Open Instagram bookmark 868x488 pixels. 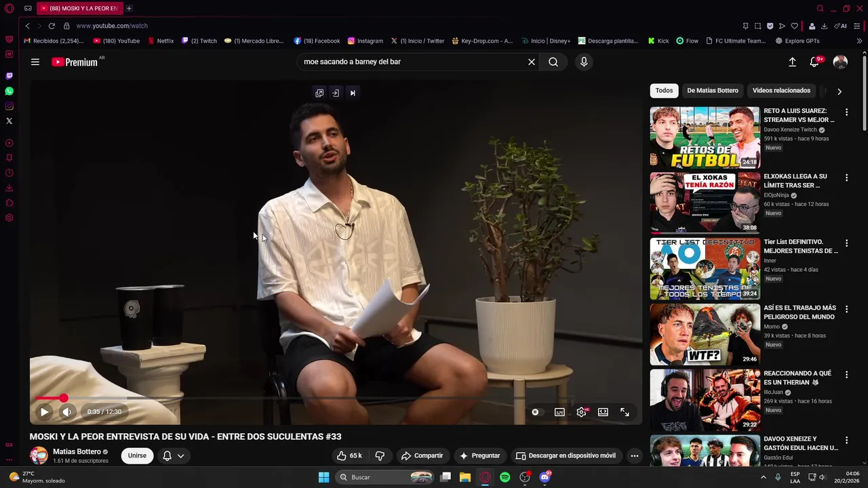tap(365, 41)
